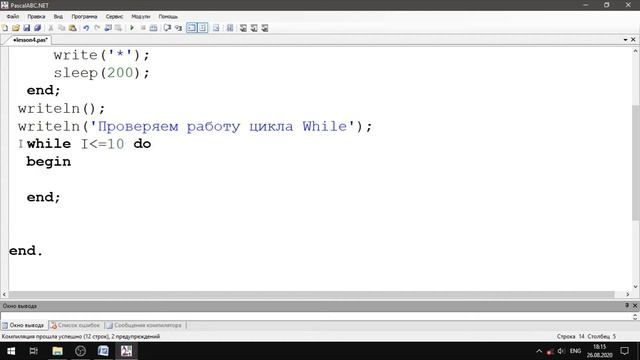The width and height of the screenshot is (640, 360).
Task: Select the lesson4.pas editor tab
Action: point(30,40)
